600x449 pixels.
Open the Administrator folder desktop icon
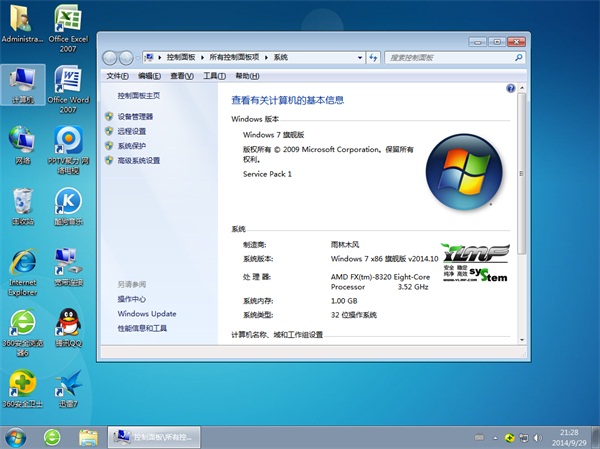[x=22, y=24]
